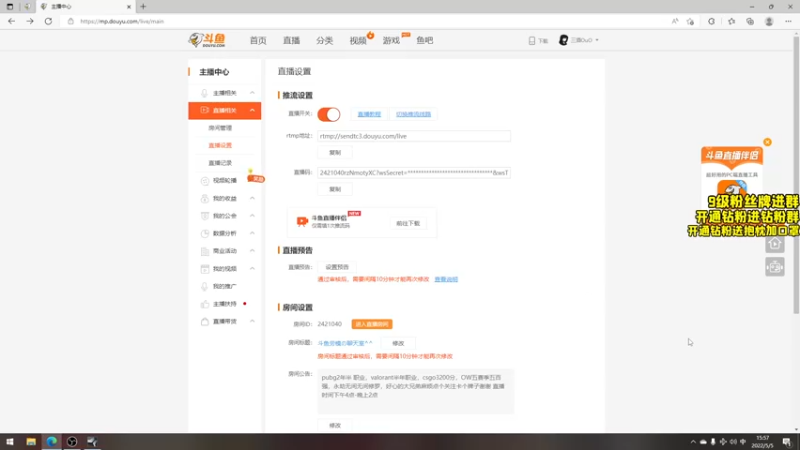Expand the 我的收益 chevron
800x450 pixels.
[x=252, y=198]
